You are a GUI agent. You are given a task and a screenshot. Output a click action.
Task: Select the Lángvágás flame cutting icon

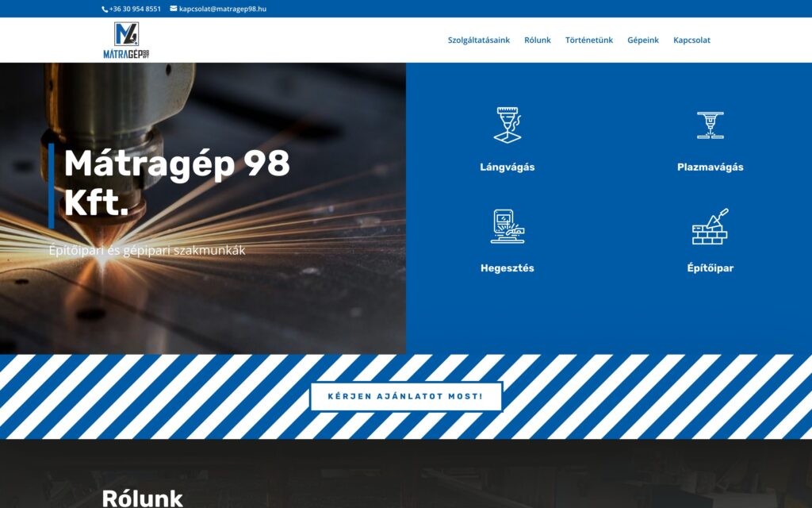tap(507, 125)
